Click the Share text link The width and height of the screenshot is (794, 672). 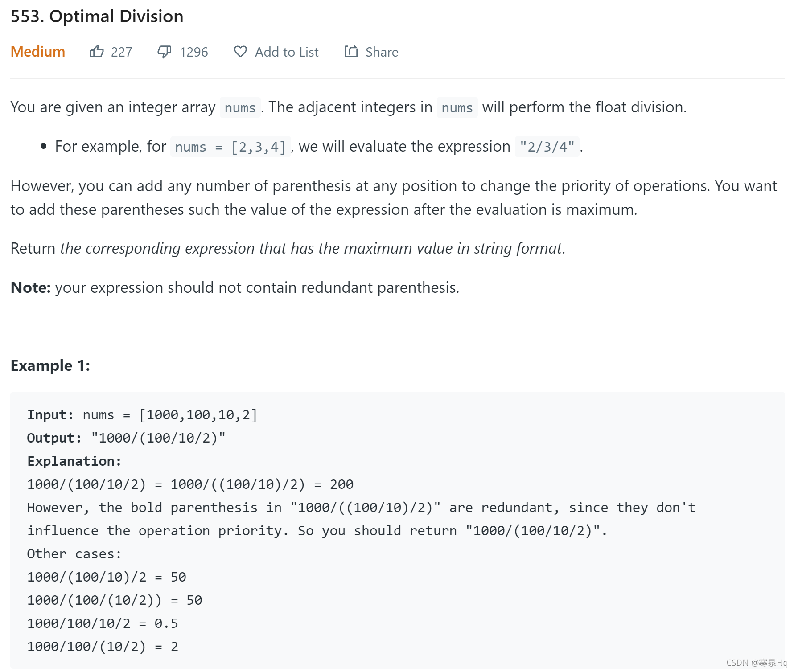(382, 52)
